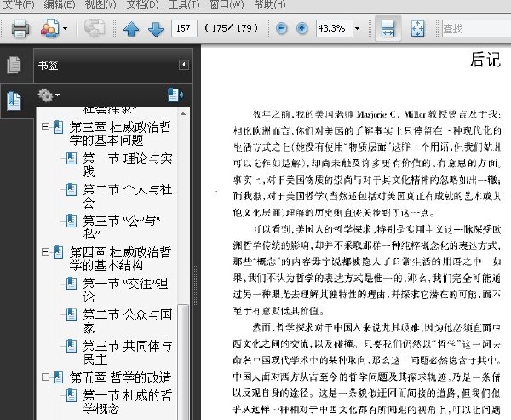
Task: Click the panel splitter grip handle
Action: (196, 285)
